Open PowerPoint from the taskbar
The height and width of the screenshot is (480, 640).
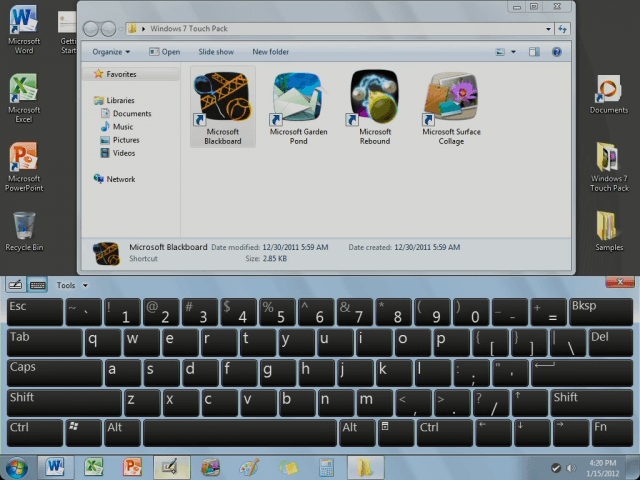pyautogui.click(x=133, y=467)
